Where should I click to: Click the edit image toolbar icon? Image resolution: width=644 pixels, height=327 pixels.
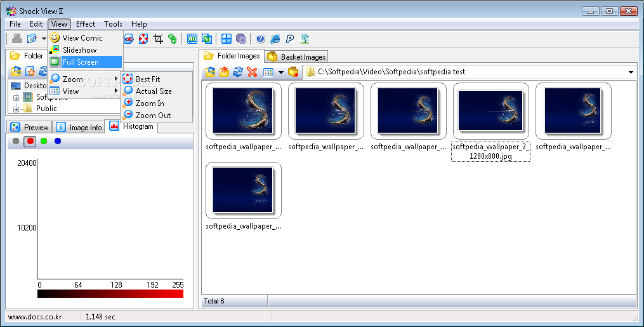32,39
